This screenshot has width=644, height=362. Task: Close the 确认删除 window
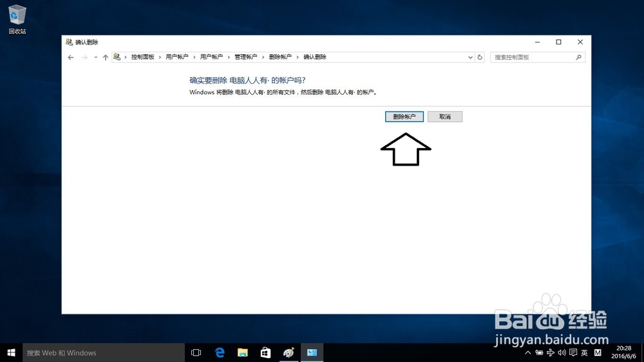click(580, 42)
